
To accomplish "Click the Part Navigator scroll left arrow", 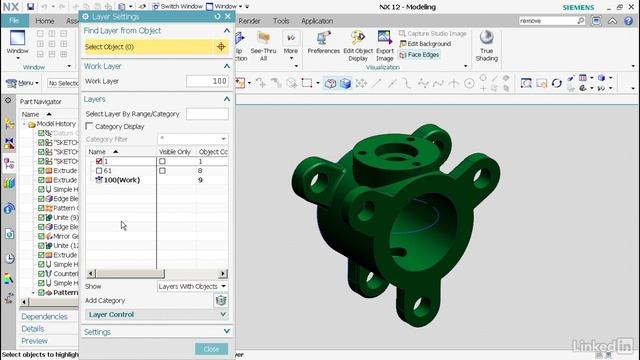I will [x=24, y=302].
